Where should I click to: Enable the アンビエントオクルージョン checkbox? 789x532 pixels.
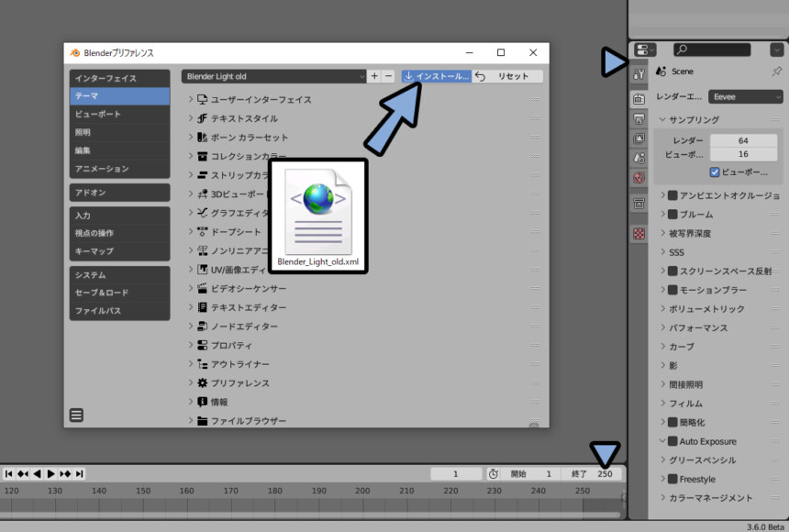(x=672, y=195)
